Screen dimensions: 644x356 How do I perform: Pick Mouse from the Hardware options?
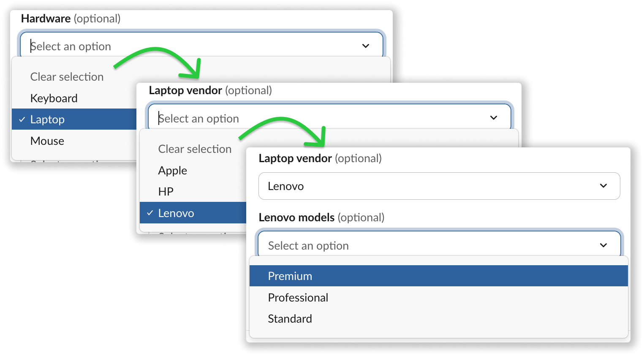pyautogui.click(x=74, y=141)
